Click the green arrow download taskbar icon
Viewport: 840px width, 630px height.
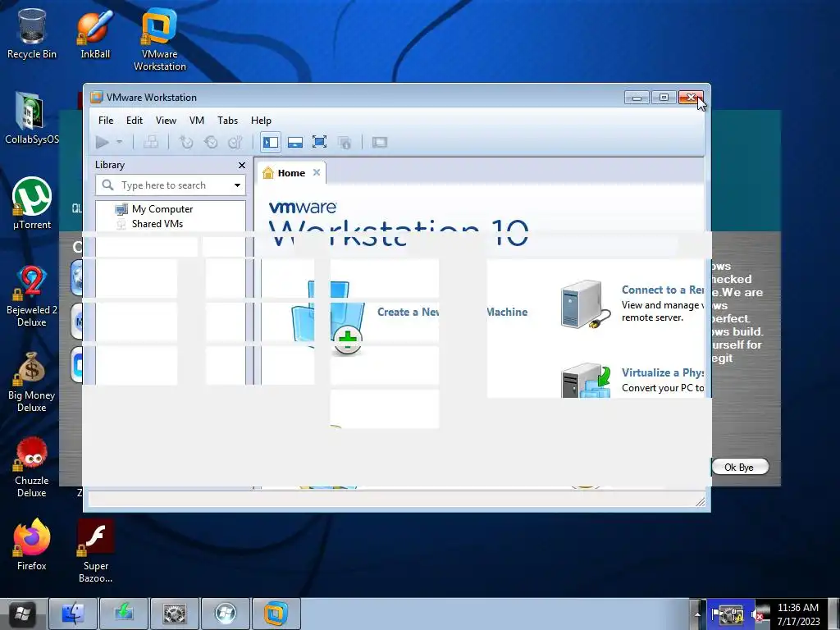pyautogui.click(x=123, y=614)
